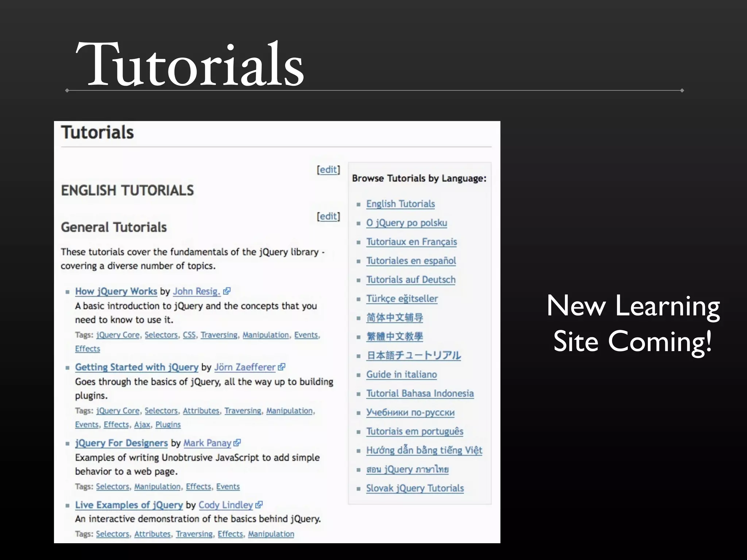Viewport: 747px width, 560px height.
Task: Open Jörn Zaefferer author link
Action: pos(245,367)
